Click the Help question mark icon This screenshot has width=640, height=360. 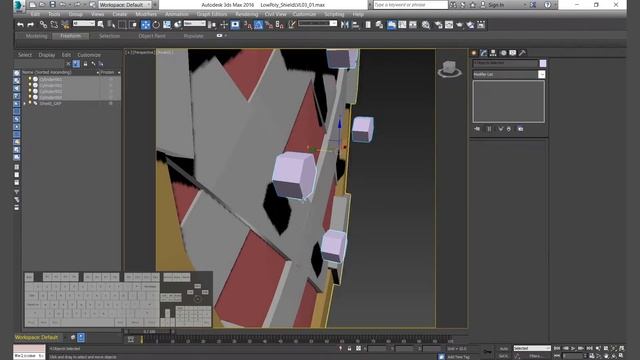pyautogui.click(x=547, y=5)
